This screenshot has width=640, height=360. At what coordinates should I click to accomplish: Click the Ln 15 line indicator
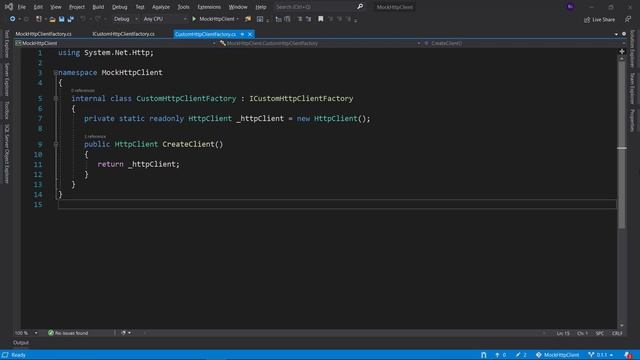point(563,333)
